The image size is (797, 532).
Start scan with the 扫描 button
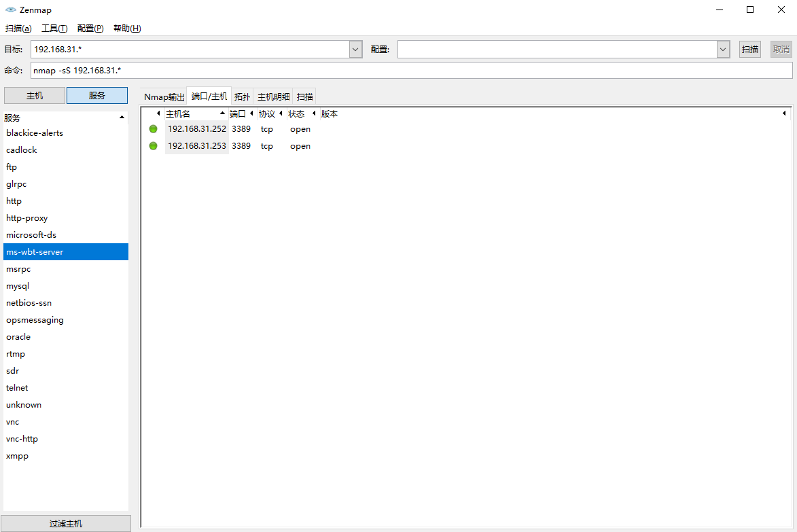pyautogui.click(x=749, y=50)
